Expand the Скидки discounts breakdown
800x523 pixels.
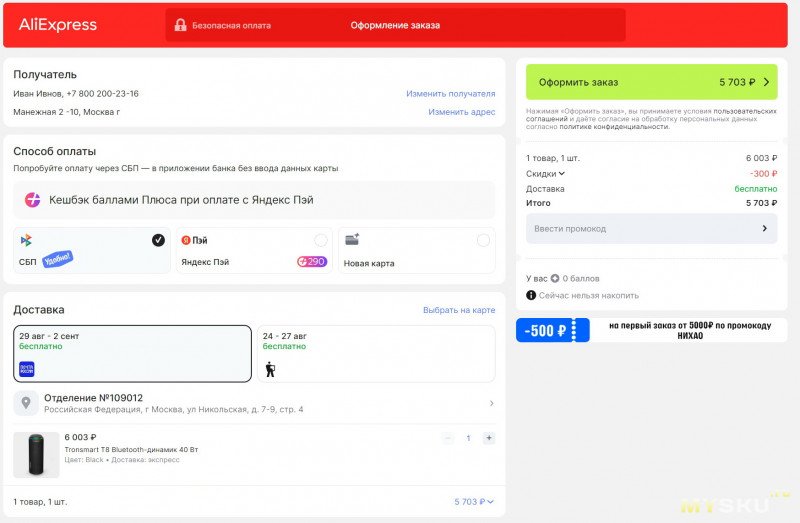click(x=545, y=173)
